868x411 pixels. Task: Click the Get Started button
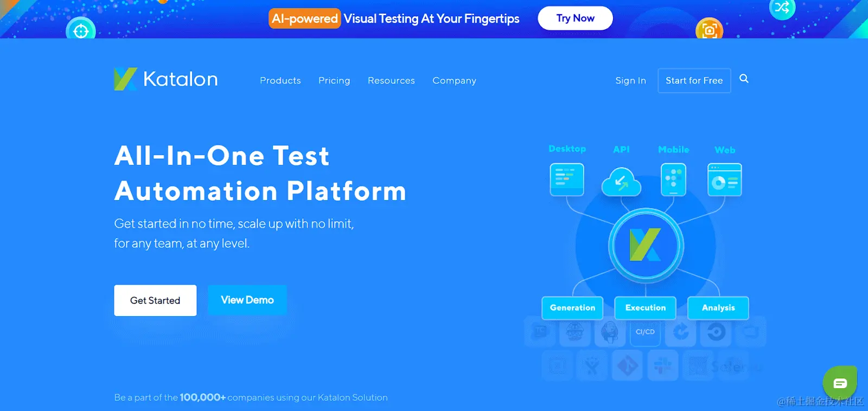155,300
